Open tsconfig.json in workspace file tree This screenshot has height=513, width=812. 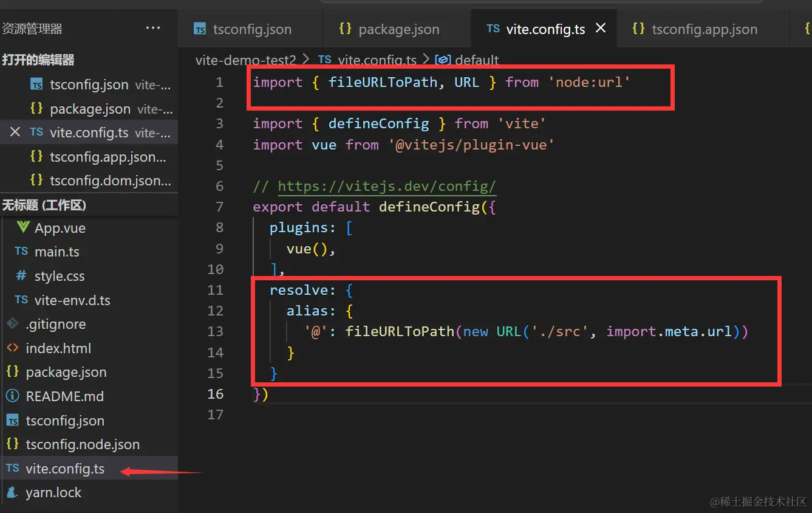(89, 421)
